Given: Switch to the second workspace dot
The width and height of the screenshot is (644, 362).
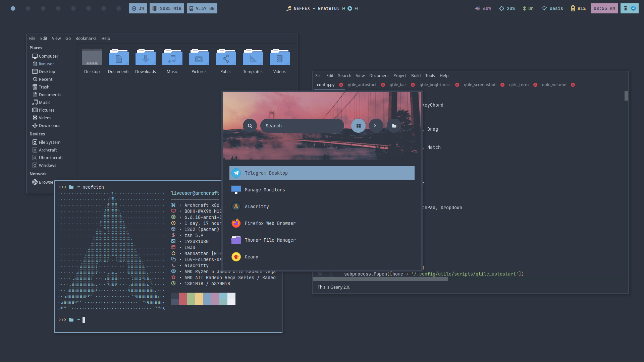Looking at the screenshot, I should coord(28,8).
